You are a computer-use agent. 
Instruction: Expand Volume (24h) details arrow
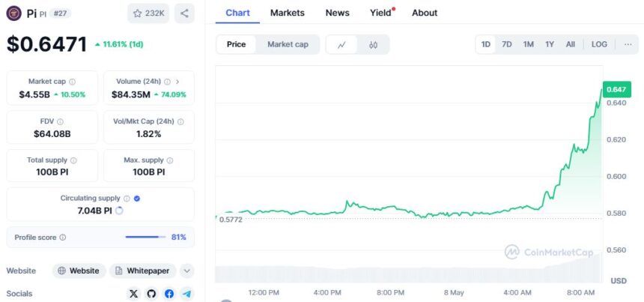click(x=177, y=82)
